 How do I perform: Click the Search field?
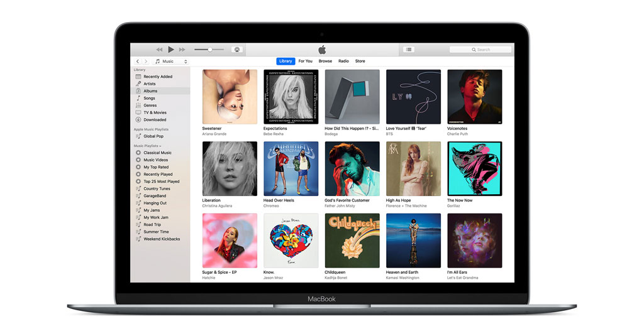click(480, 50)
